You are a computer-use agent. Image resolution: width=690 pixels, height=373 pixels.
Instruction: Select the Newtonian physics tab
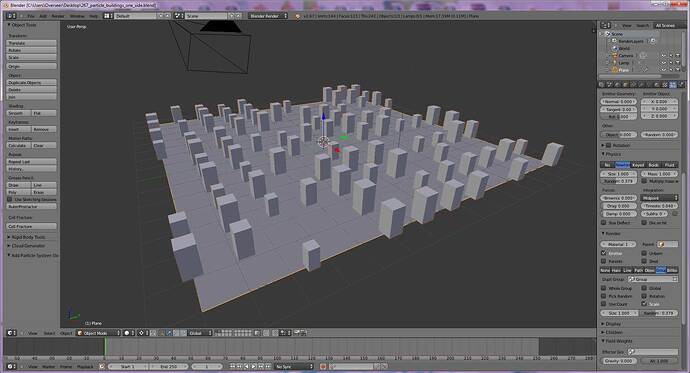coord(622,165)
